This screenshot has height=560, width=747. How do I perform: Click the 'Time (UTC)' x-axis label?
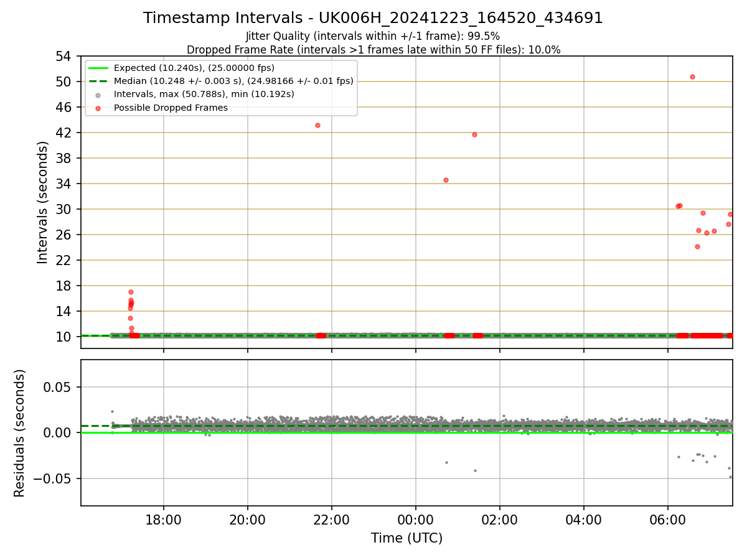[406, 538]
